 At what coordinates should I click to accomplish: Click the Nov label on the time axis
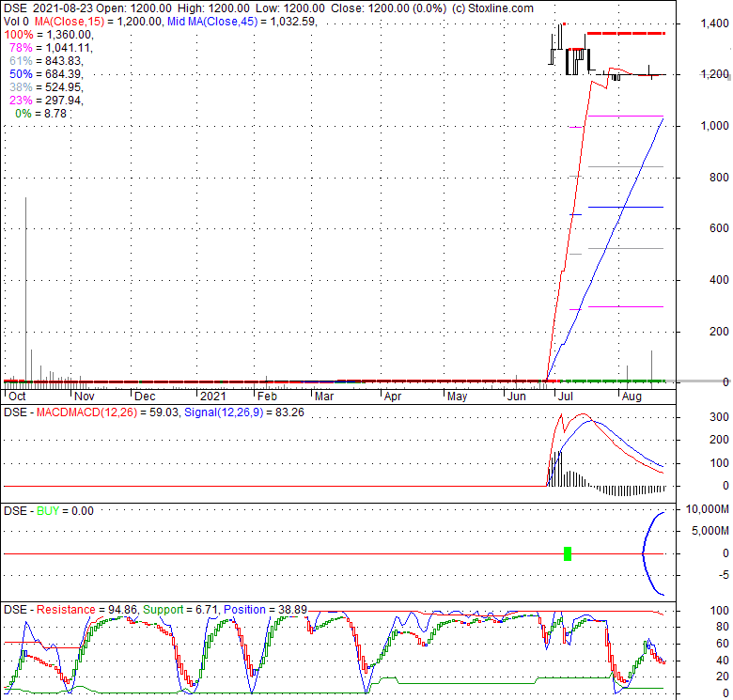(85, 397)
